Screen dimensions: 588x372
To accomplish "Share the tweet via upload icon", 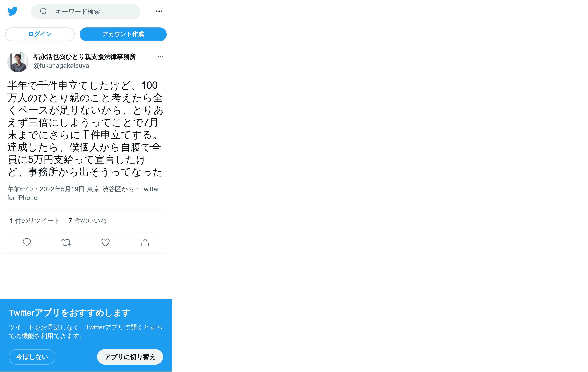I will 145,242.
